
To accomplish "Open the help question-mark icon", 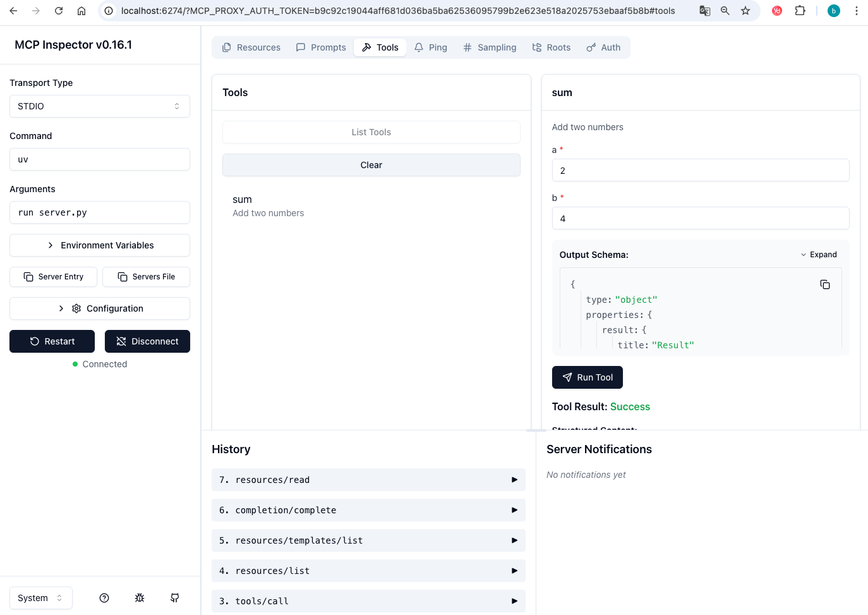I will (104, 597).
